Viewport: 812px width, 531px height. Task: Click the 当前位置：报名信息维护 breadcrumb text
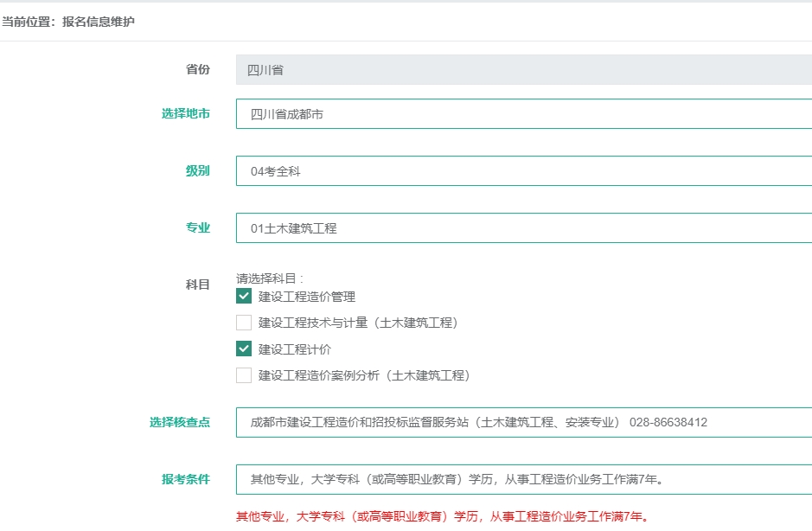[68, 22]
